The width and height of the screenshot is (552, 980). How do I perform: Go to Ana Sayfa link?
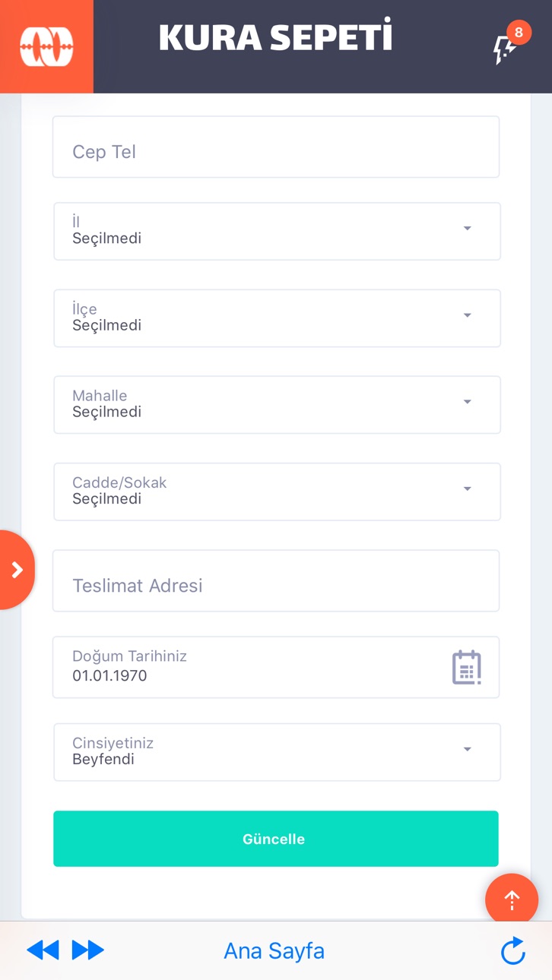tap(274, 950)
